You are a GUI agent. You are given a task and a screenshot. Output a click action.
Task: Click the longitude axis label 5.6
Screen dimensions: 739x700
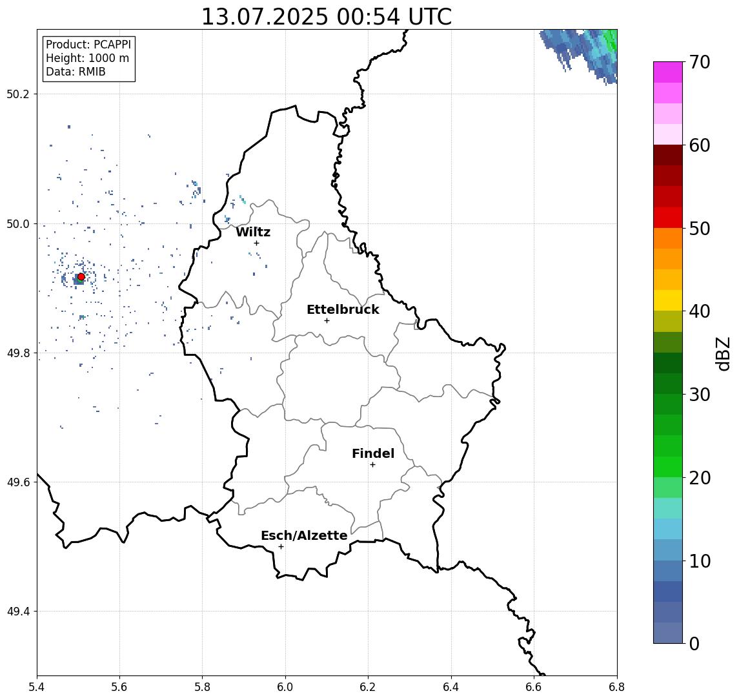pyautogui.click(x=119, y=687)
